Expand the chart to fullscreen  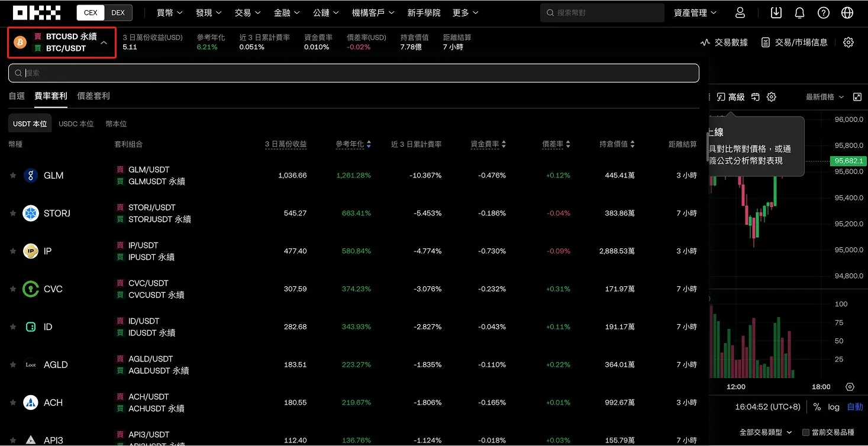coord(857,97)
